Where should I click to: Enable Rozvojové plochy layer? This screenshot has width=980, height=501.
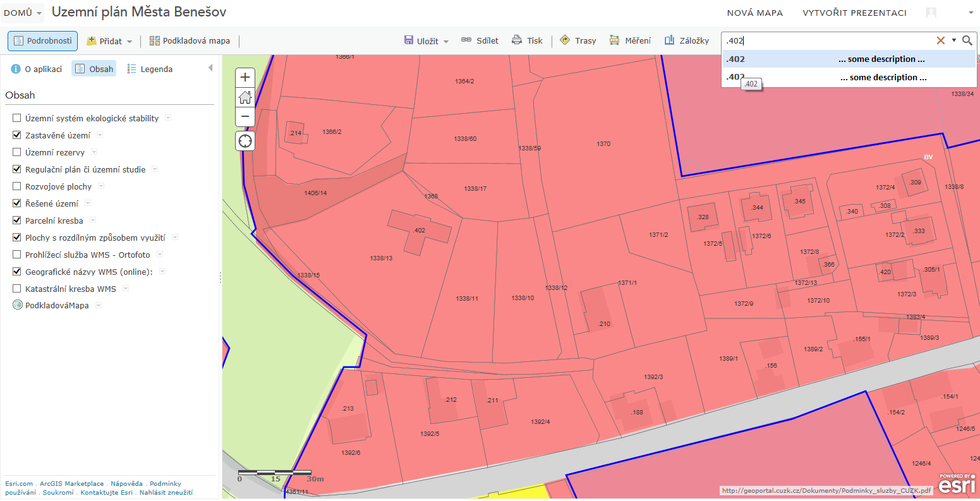pos(17,186)
